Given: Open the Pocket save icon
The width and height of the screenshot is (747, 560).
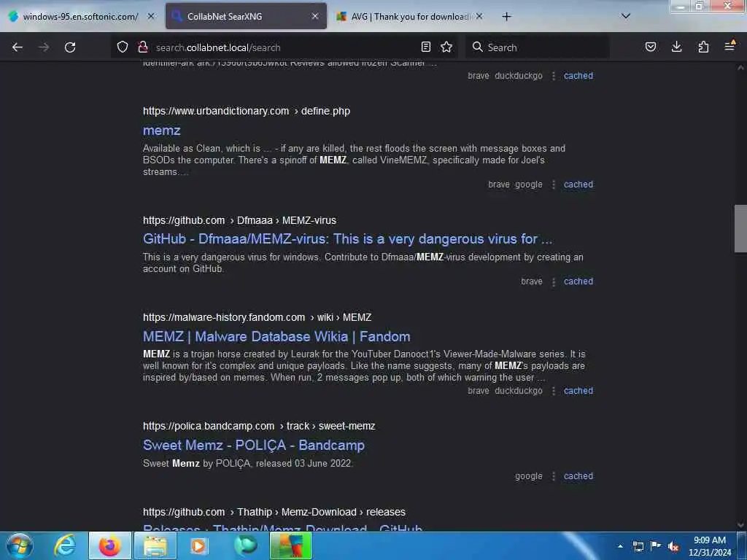Looking at the screenshot, I should (651, 47).
